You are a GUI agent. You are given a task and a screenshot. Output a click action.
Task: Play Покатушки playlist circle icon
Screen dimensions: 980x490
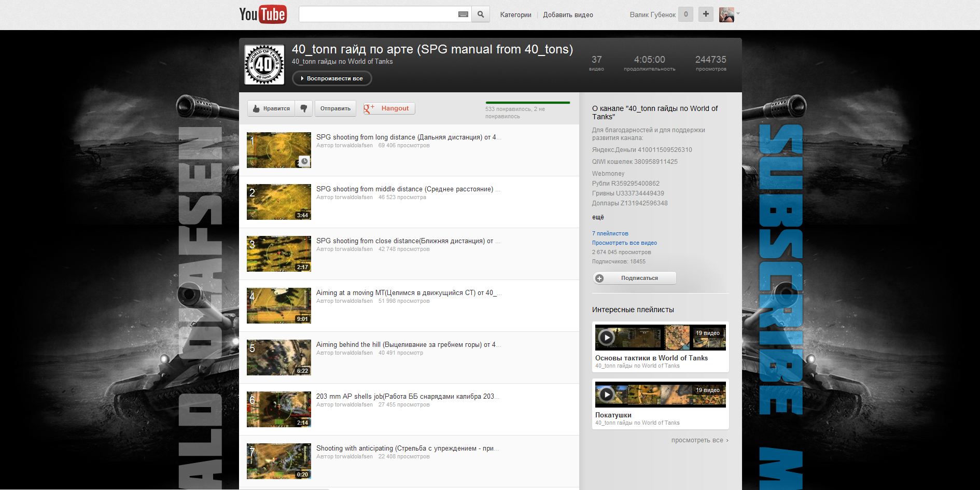pyautogui.click(x=606, y=395)
